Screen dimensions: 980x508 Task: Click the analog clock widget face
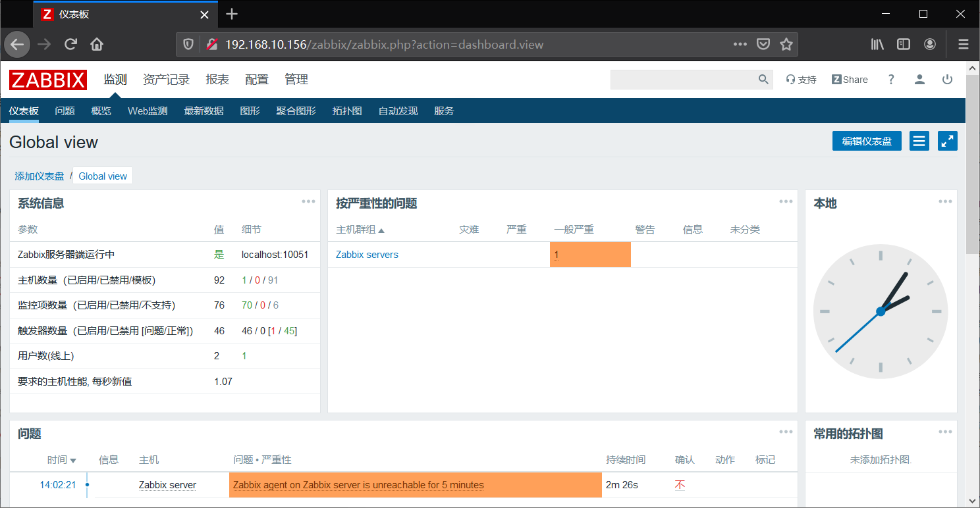click(x=881, y=311)
